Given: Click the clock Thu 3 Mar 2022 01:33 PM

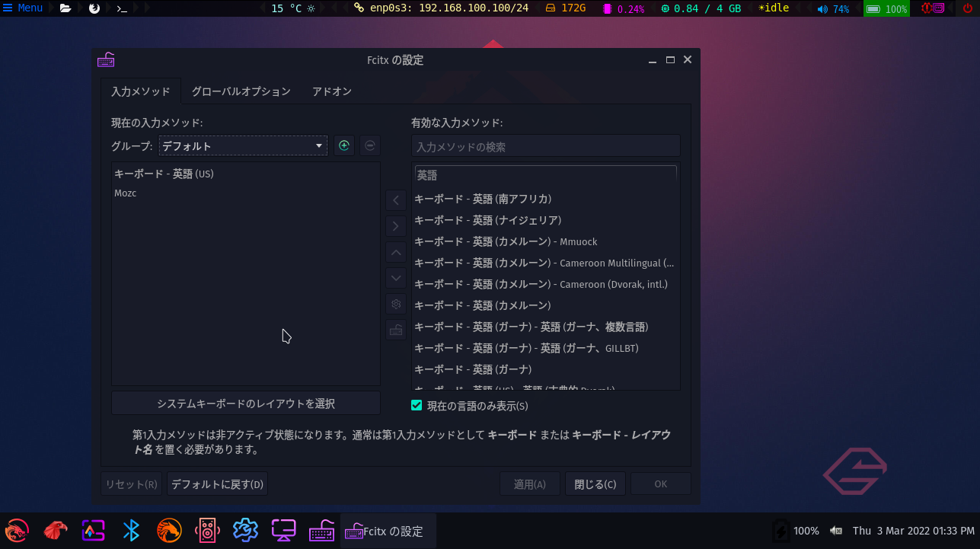Looking at the screenshot, I should (x=913, y=531).
